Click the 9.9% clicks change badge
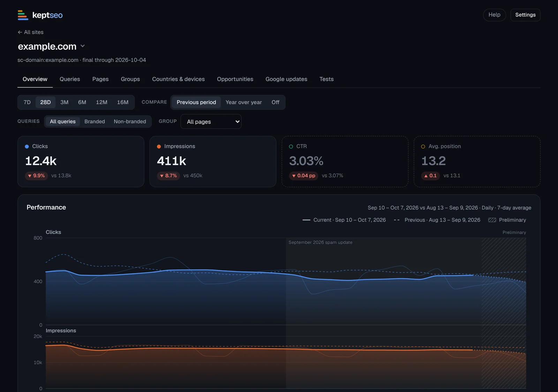The image size is (558, 392). click(x=36, y=176)
